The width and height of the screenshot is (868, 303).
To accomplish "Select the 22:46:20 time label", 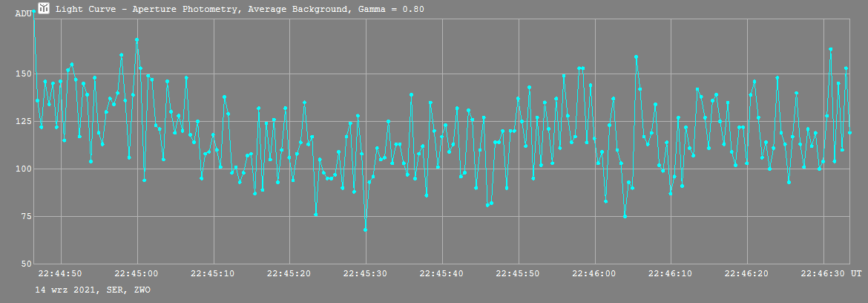I will pyautogui.click(x=747, y=273).
